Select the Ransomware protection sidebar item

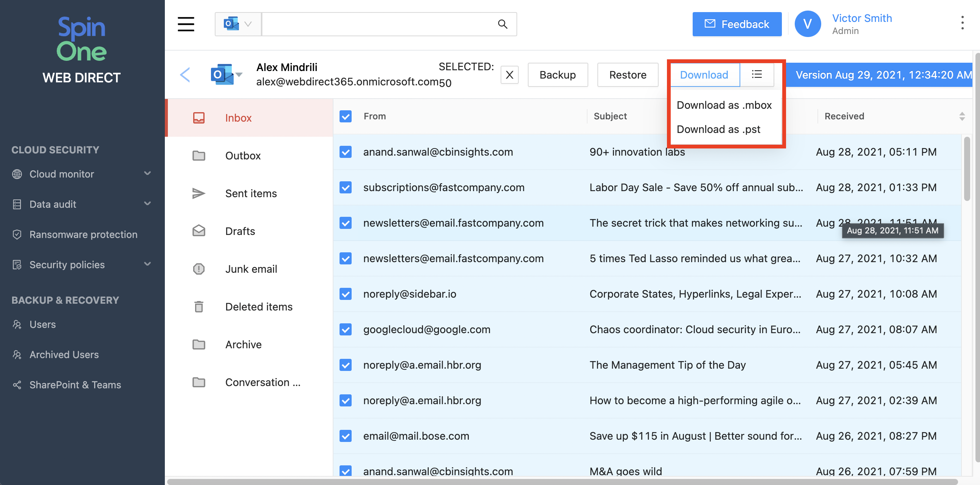[x=83, y=235]
